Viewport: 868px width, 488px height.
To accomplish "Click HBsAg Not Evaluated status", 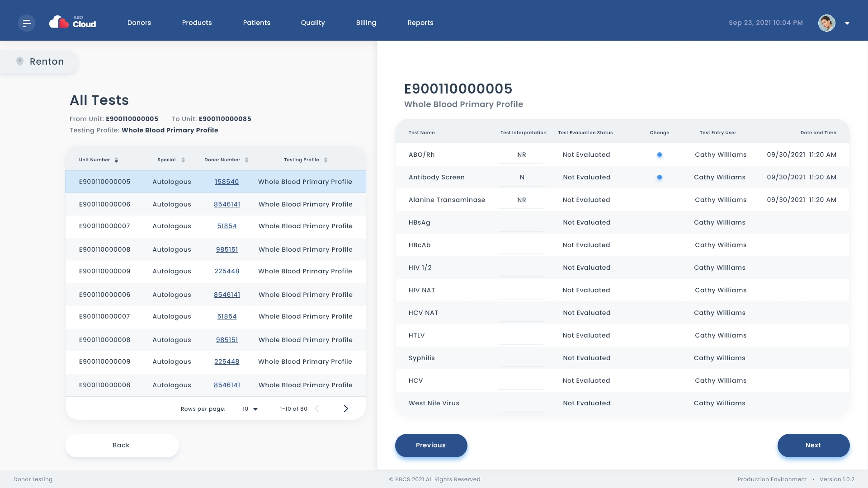I will [587, 222].
